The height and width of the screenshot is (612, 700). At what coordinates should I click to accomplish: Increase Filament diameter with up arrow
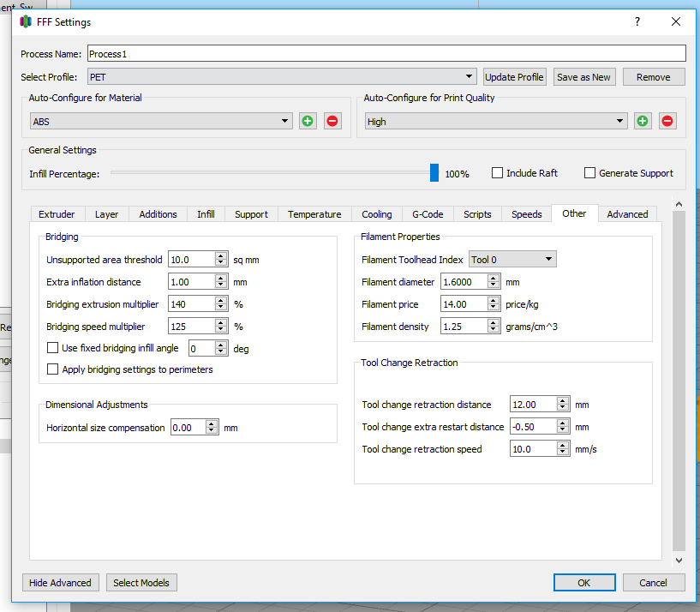[494, 279]
